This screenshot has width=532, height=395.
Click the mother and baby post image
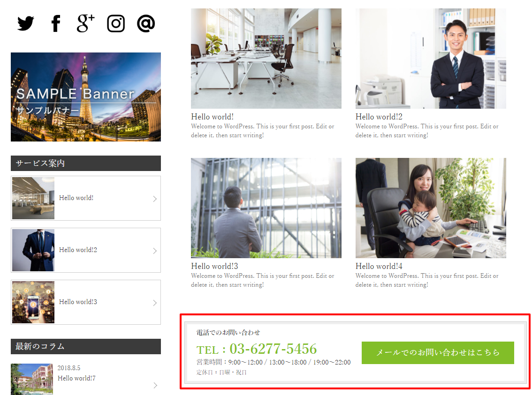[431, 208]
